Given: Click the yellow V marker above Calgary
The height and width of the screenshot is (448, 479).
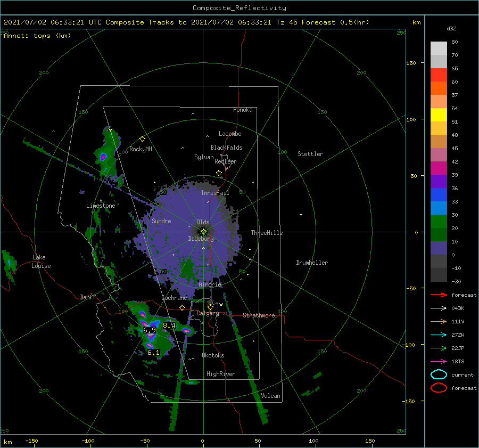Looking at the screenshot, I should 221,305.
